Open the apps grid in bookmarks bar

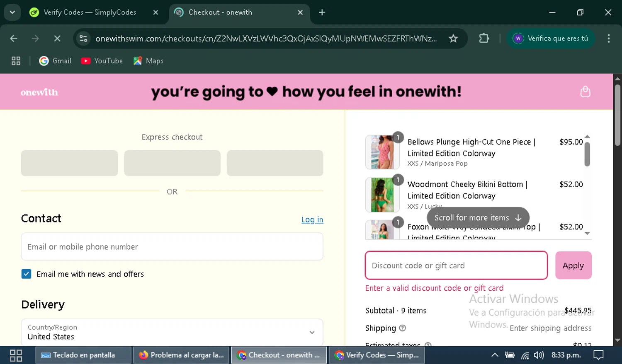16,61
